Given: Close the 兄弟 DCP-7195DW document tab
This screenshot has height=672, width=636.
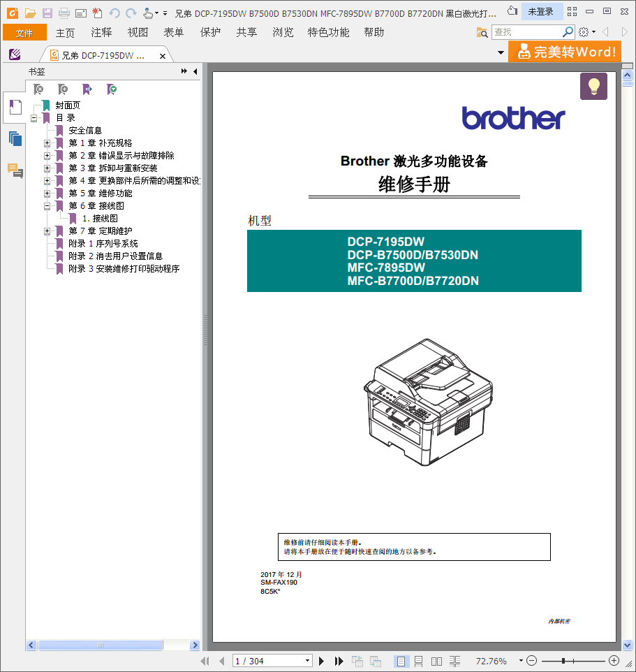Looking at the screenshot, I should click(163, 56).
